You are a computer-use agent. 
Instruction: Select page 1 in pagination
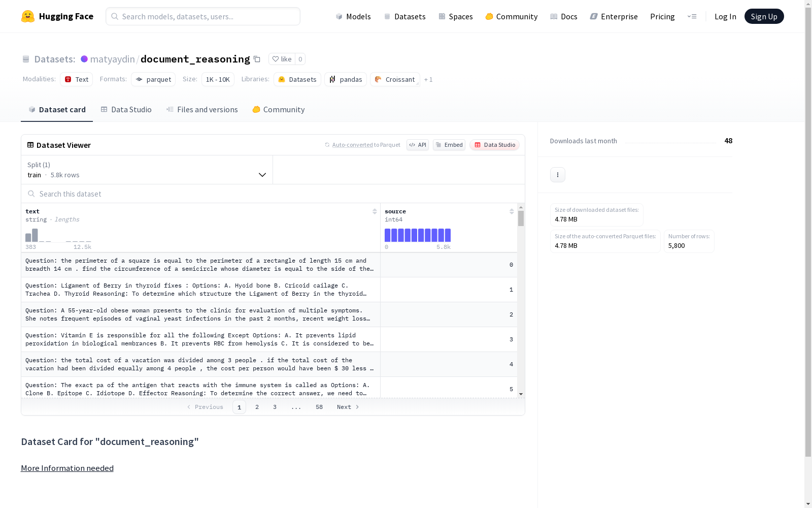click(x=240, y=407)
